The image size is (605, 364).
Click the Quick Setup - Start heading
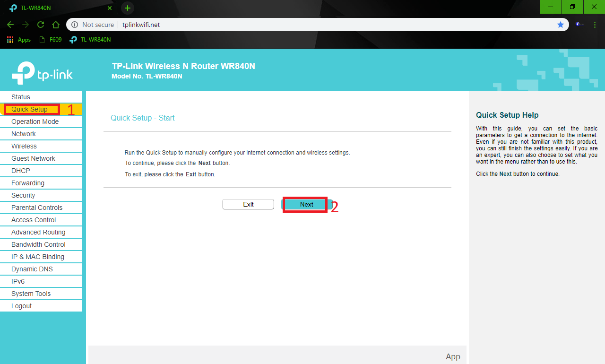pyautogui.click(x=143, y=118)
